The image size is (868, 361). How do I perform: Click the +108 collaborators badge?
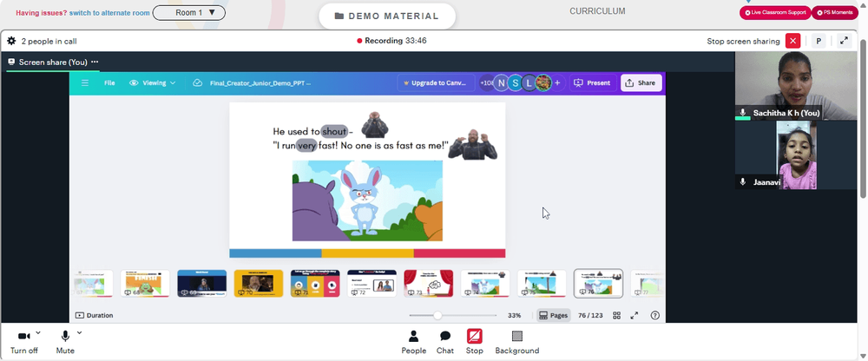pos(487,83)
